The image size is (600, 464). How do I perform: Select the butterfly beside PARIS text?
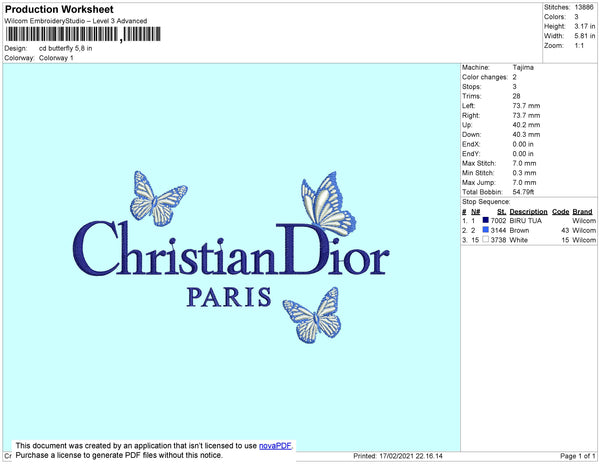[x=312, y=315]
